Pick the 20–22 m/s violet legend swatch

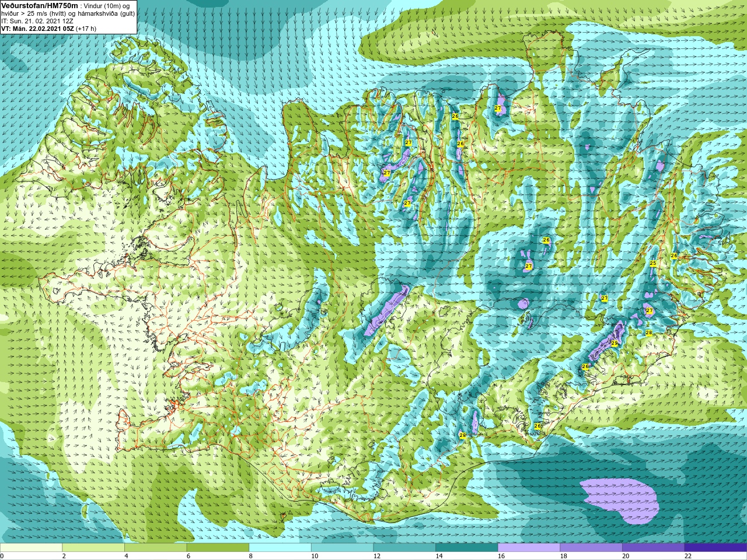tap(654, 548)
